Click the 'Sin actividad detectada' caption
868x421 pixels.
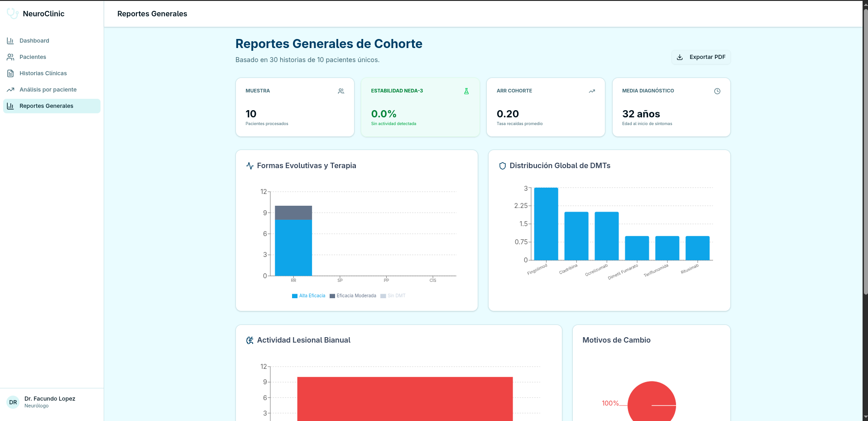pyautogui.click(x=393, y=124)
